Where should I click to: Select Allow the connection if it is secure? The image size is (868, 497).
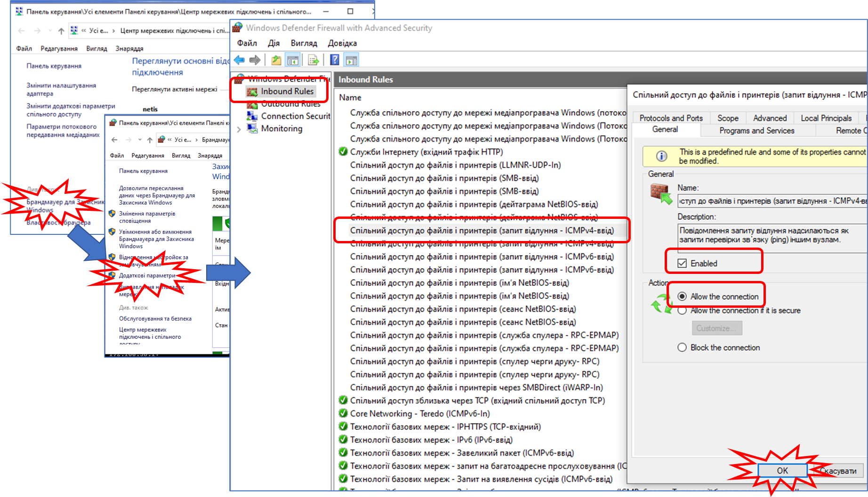(x=682, y=311)
